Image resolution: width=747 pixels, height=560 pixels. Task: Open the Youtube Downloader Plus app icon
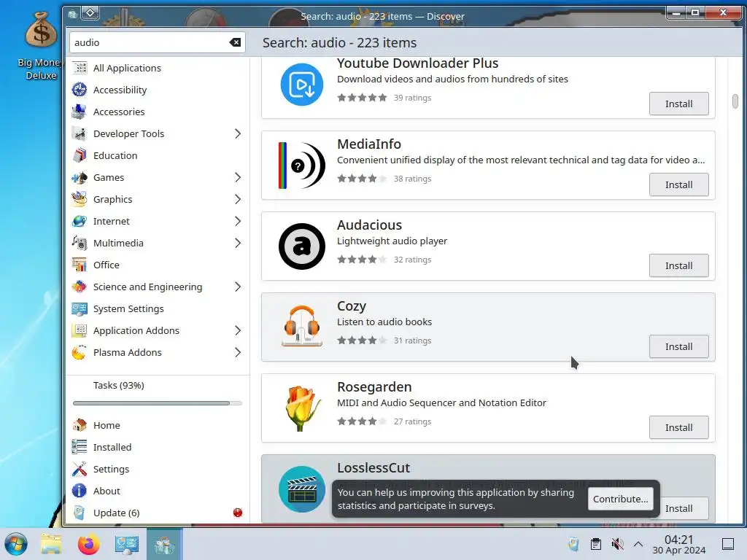(301, 85)
